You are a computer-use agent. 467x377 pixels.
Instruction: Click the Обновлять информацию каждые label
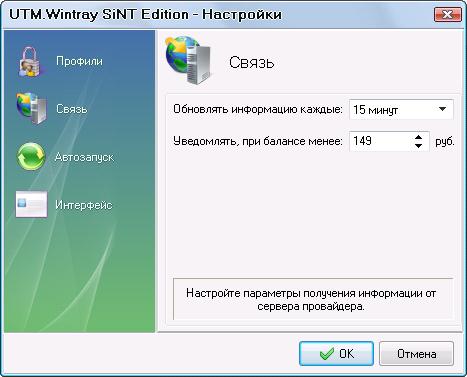coord(258,109)
